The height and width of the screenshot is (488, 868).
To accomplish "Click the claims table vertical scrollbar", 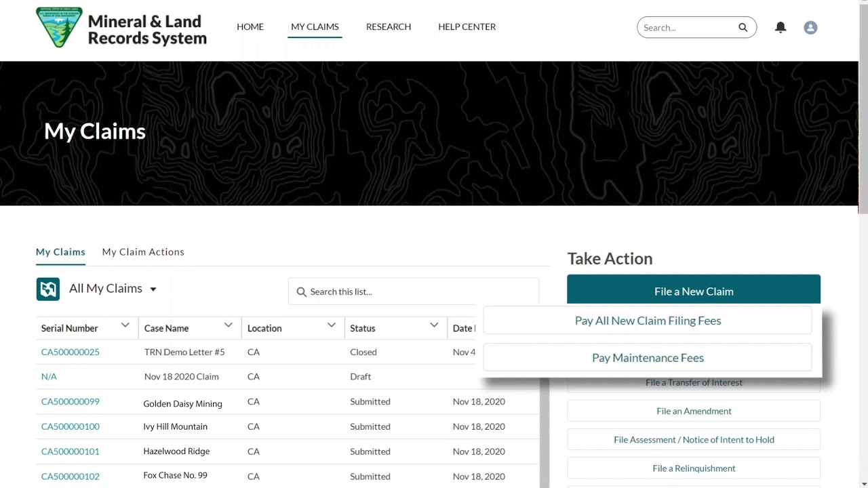I will point(545,432).
